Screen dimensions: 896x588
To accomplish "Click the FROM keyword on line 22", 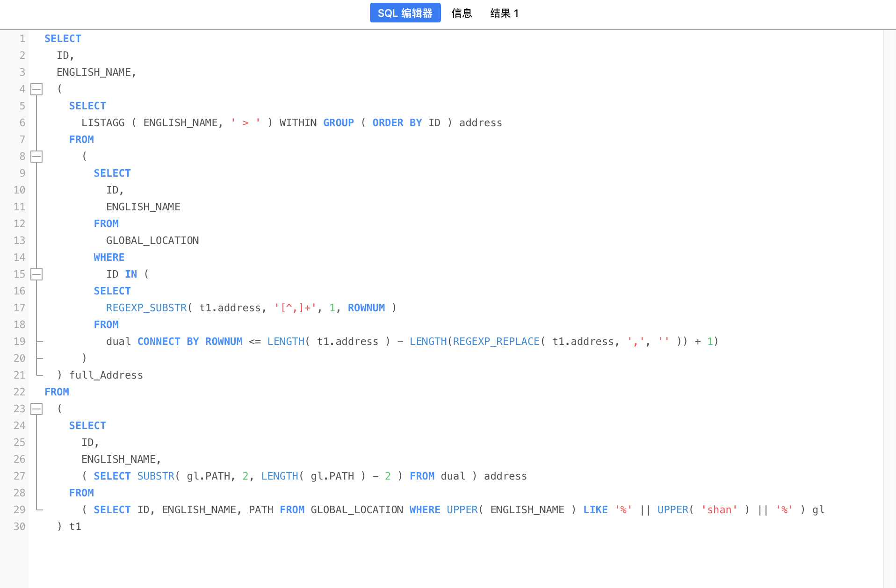I will tap(57, 392).
